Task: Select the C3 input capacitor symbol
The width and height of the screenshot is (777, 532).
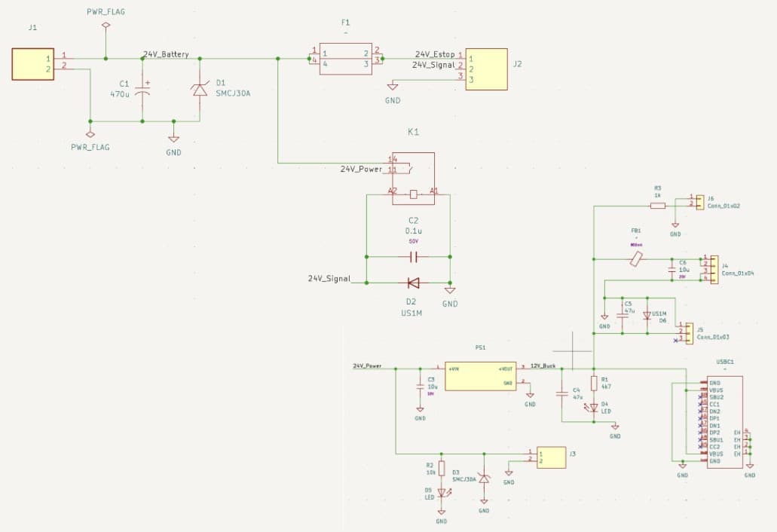Action: 421,387
